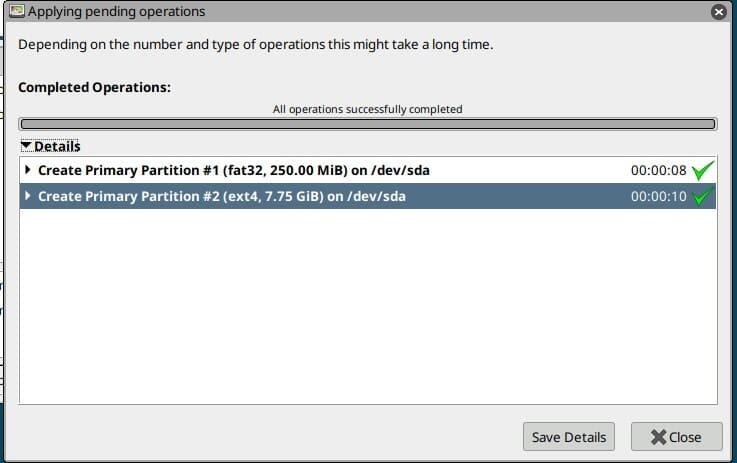Click "Applying pending operations" window title

tap(116, 12)
